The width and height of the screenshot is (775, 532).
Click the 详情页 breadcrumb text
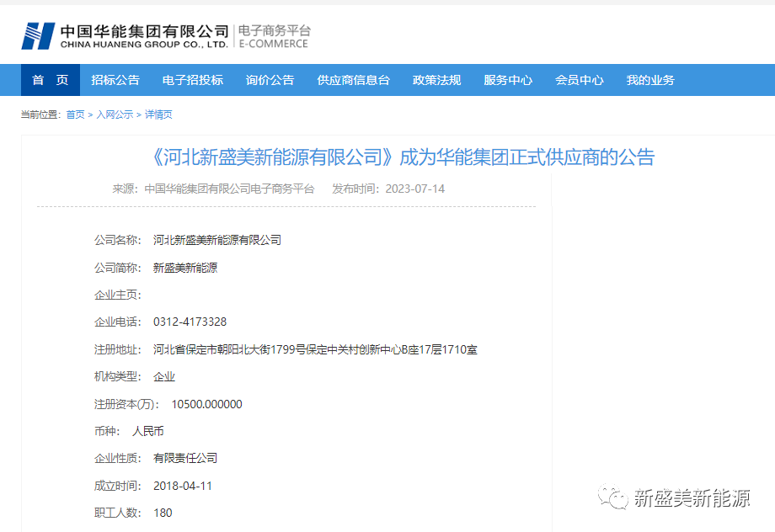(x=158, y=114)
